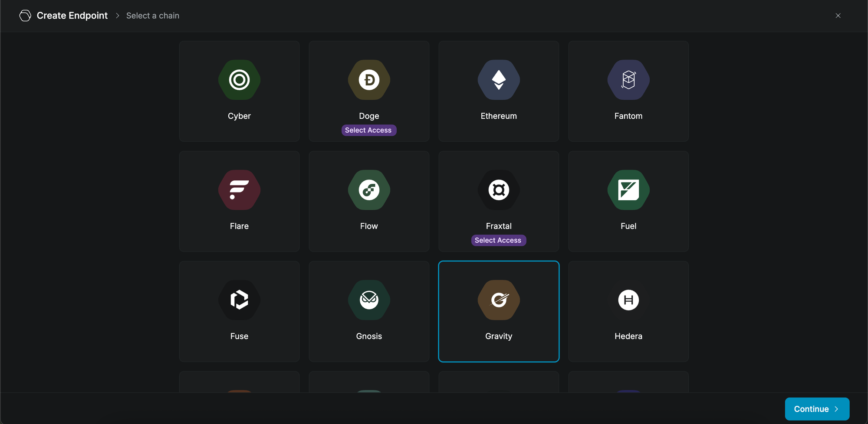Click Select Access badge under Fraxtal
This screenshot has width=868, height=424.
point(498,240)
